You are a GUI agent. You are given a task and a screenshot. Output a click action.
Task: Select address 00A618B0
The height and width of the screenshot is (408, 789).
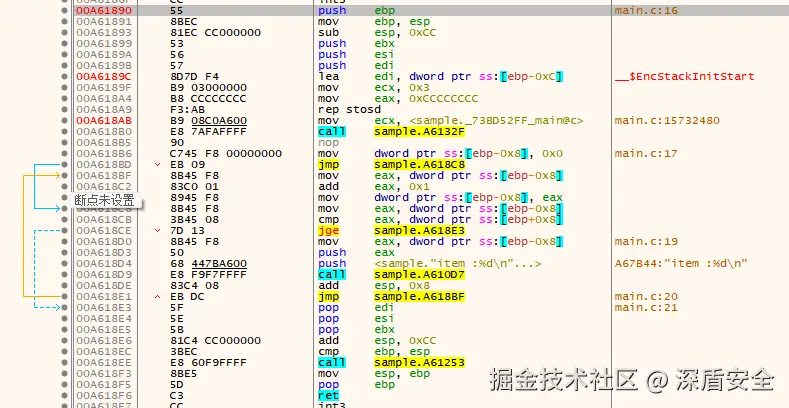pos(104,132)
